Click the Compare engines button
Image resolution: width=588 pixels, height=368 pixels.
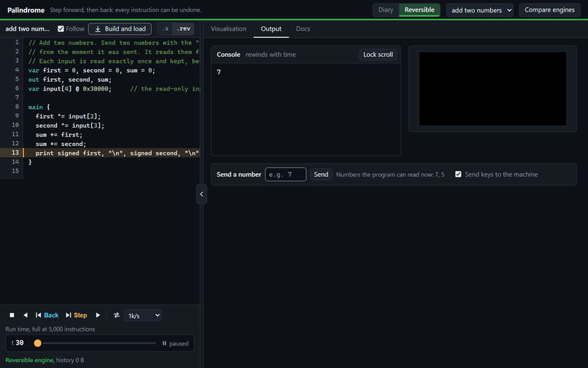549,9
